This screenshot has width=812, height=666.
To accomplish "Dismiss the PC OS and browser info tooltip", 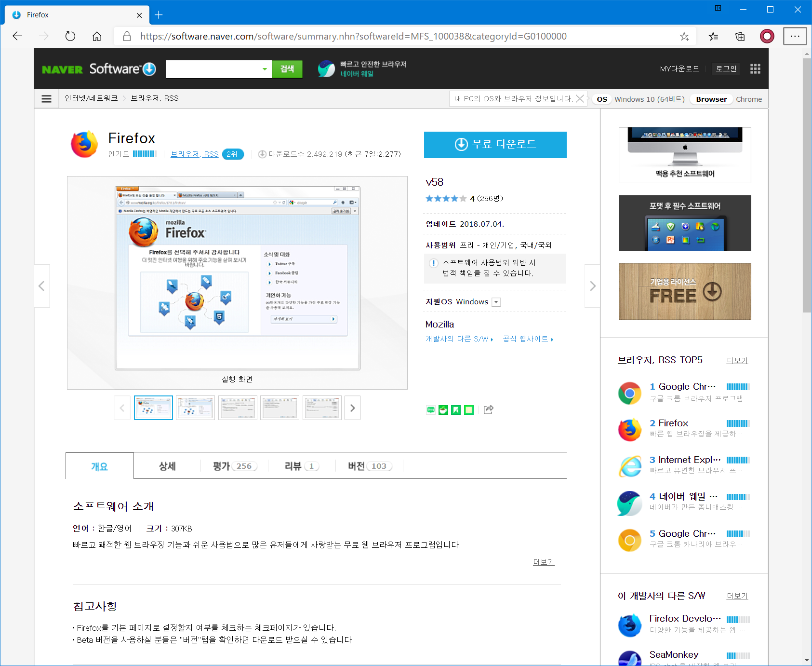I will pos(580,98).
